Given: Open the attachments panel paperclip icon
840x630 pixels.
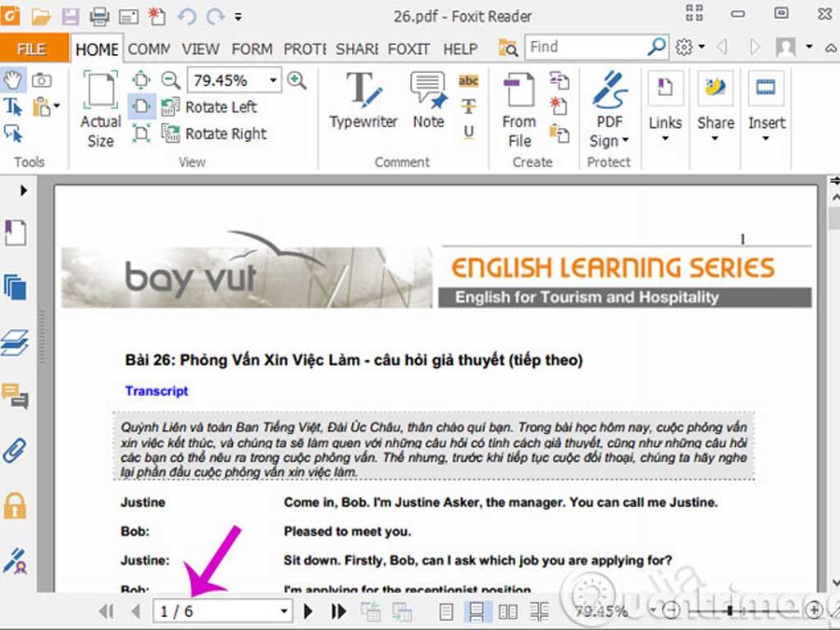Looking at the screenshot, I should tap(15, 450).
